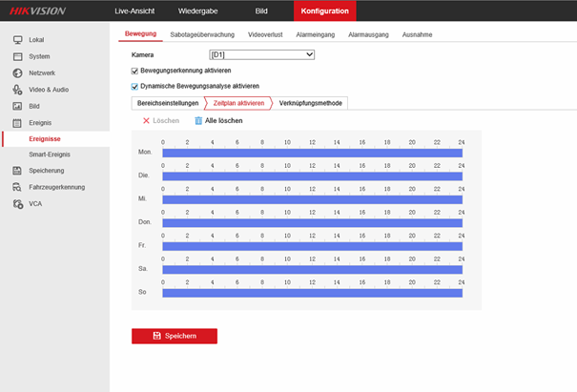Image resolution: width=577 pixels, height=392 pixels.
Task: Click Alle löschen to clear schedule
Action: pos(218,121)
